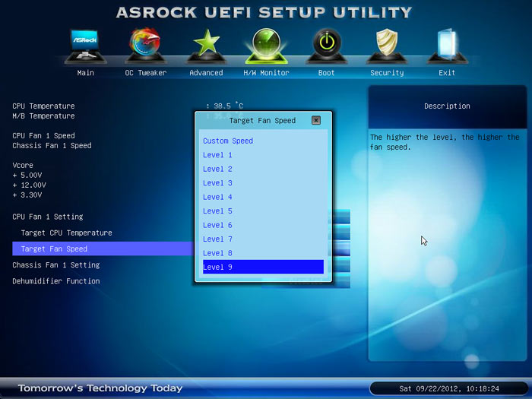Choose Custom Speed in the fan list
Viewport: 532px width, 399px height.
pos(228,141)
